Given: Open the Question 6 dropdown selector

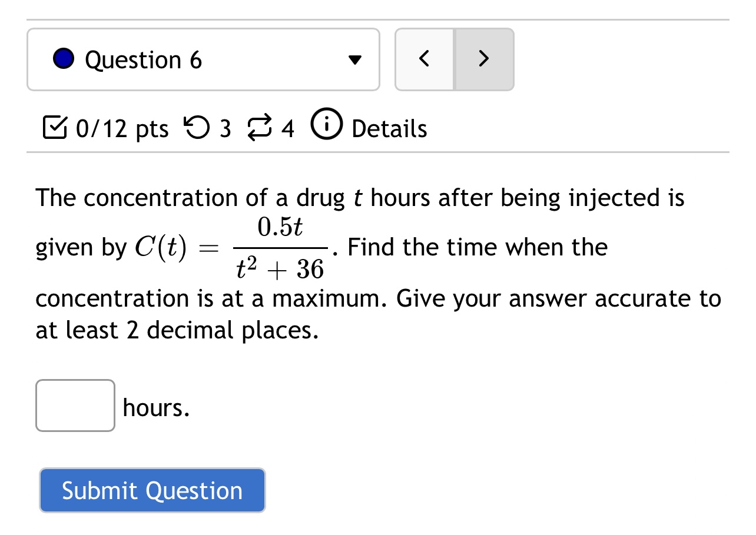Looking at the screenshot, I should [x=203, y=59].
